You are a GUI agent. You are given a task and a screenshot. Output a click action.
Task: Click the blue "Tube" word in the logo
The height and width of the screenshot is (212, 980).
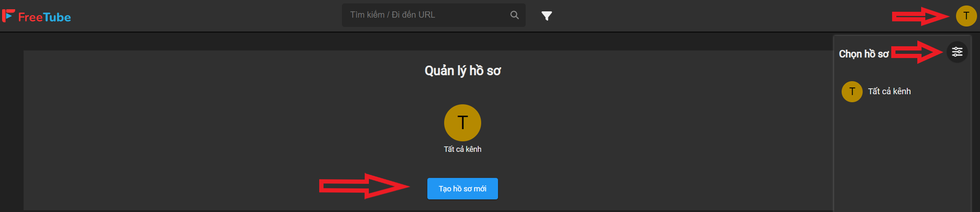pyautogui.click(x=57, y=17)
